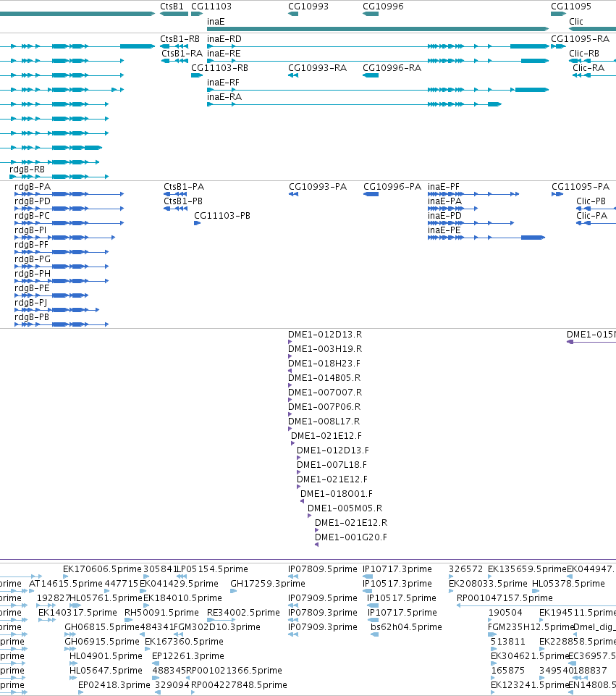
Task: Click protein CG11103-PB label
Action: click(222, 216)
